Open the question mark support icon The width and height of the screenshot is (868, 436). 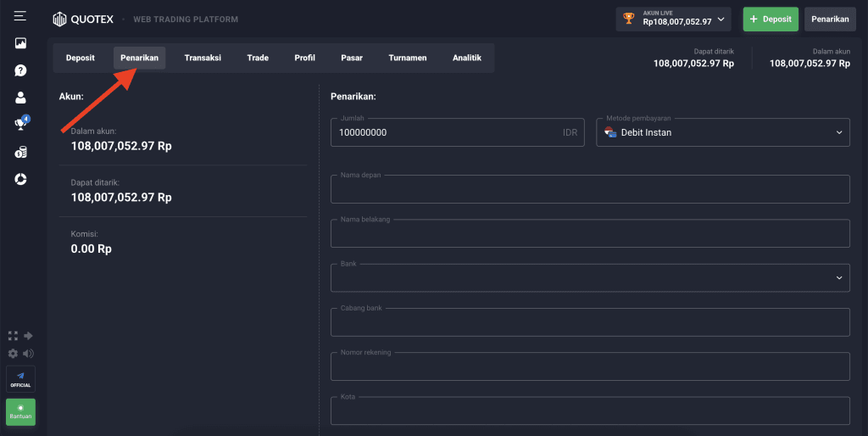coord(20,70)
